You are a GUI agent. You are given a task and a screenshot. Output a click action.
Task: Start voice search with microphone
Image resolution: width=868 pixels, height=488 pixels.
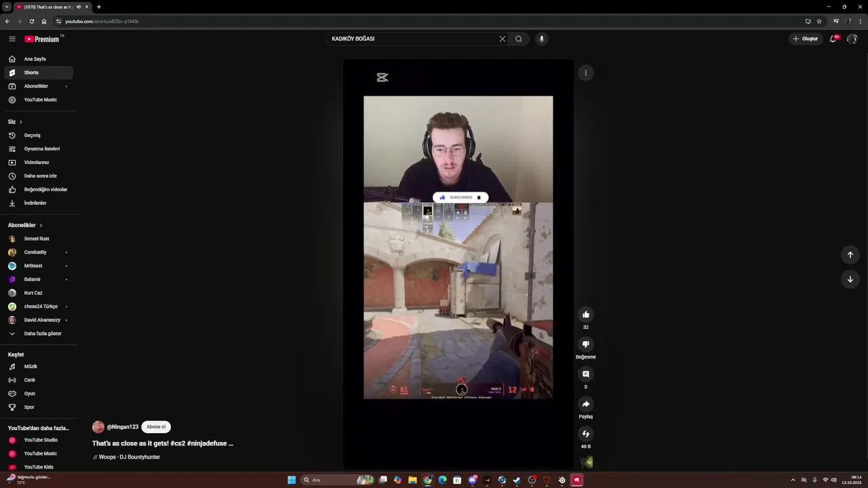click(541, 39)
